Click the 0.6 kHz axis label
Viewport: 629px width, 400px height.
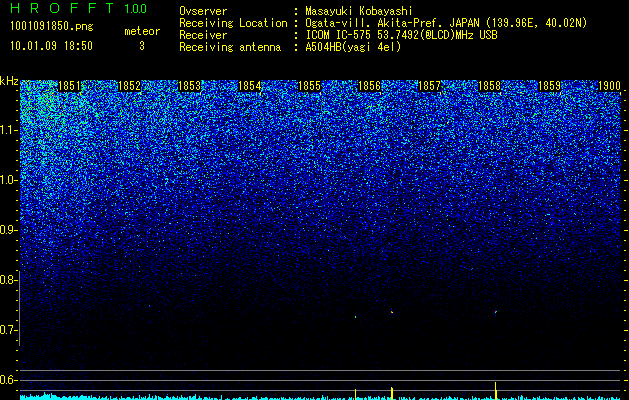tap(9, 380)
